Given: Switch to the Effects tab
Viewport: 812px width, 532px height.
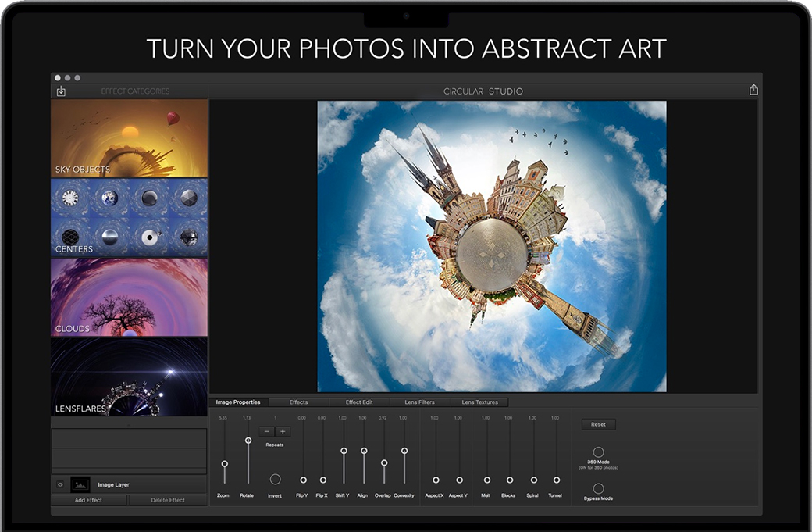Looking at the screenshot, I should pos(298,402).
